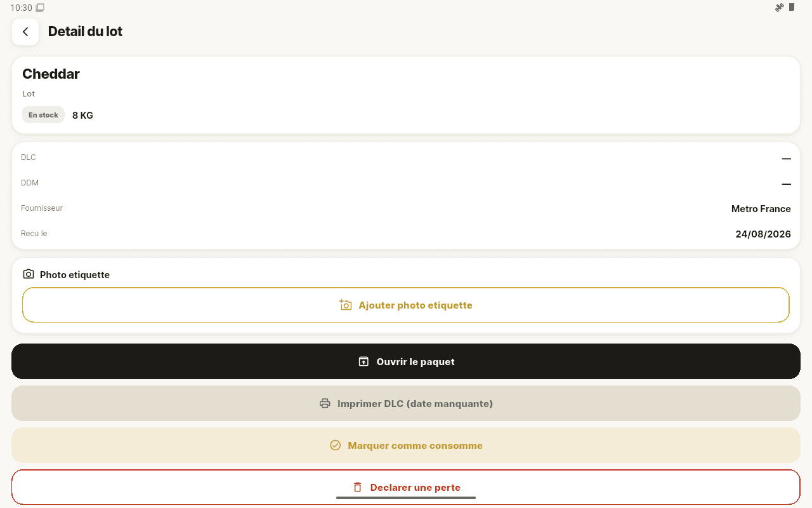Tap the DDM row label

(x=30, y=183)
